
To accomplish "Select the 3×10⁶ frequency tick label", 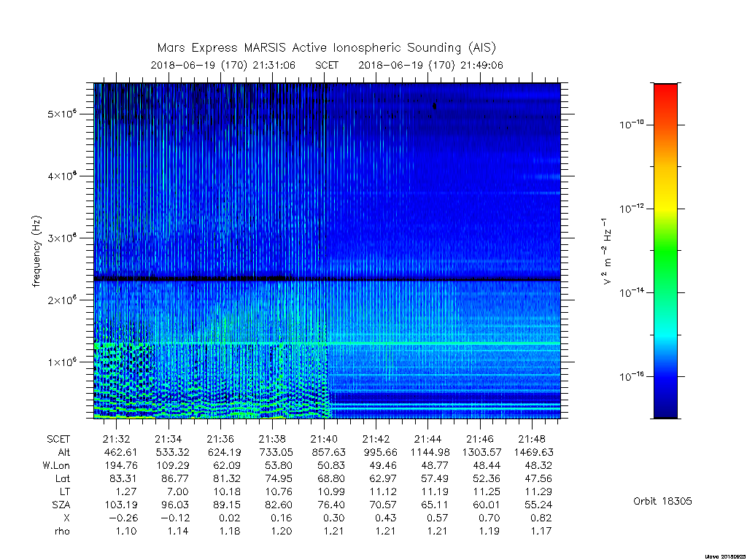I will (x=62, y=238).
